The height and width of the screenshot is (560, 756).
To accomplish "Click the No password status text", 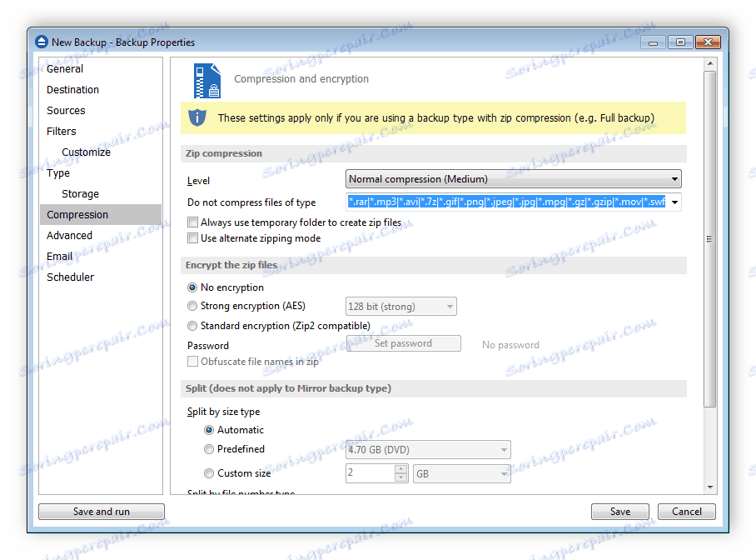I will [x=510, y=345].
